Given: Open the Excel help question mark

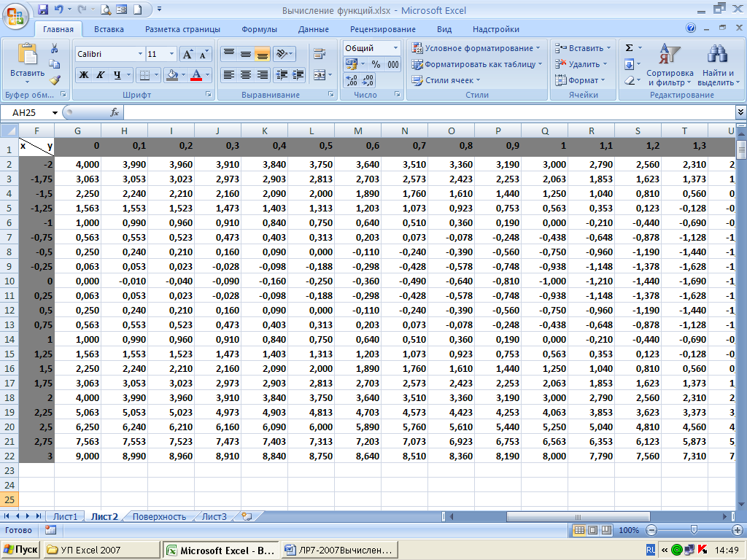Looking at the screenshot, I should tap(691, 28).
